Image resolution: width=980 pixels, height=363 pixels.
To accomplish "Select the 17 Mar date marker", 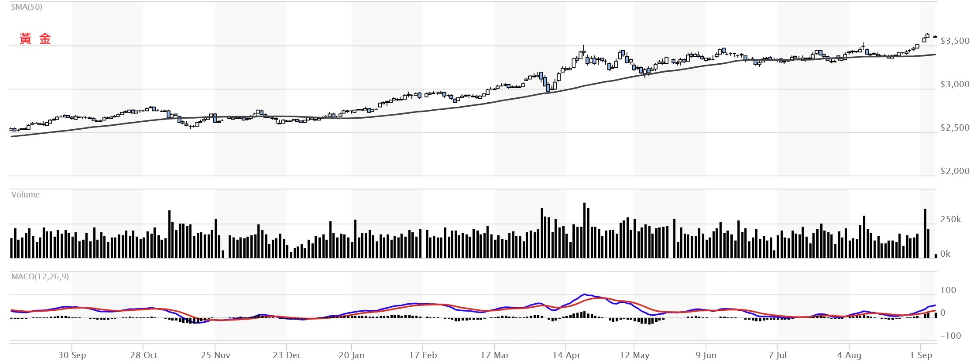I will coord(495,355).
